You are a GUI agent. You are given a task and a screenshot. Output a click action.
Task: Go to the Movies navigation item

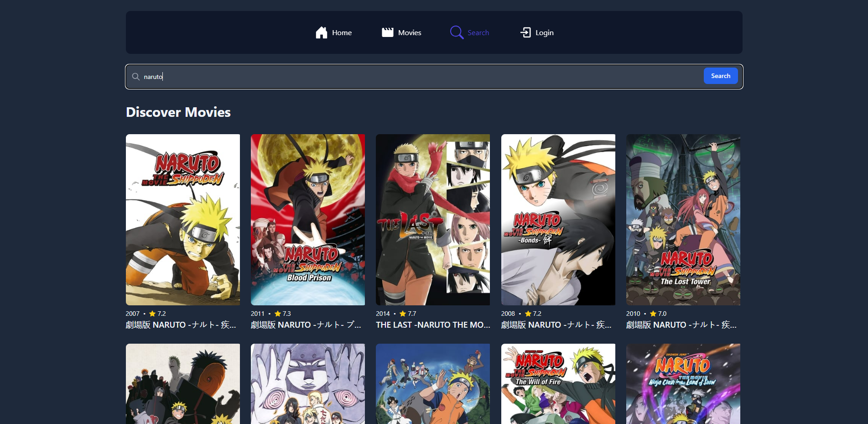[x=401, y=32]
